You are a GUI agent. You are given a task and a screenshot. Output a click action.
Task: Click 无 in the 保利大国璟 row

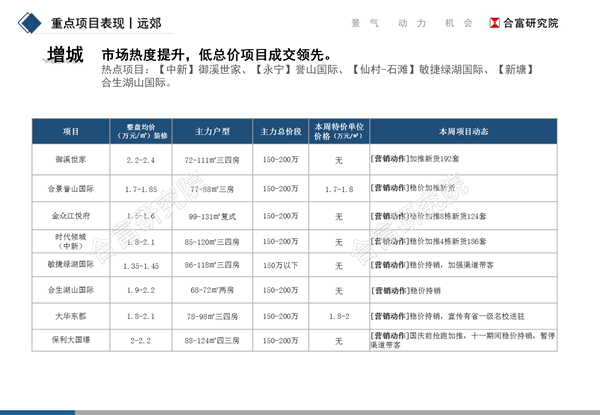339,341
